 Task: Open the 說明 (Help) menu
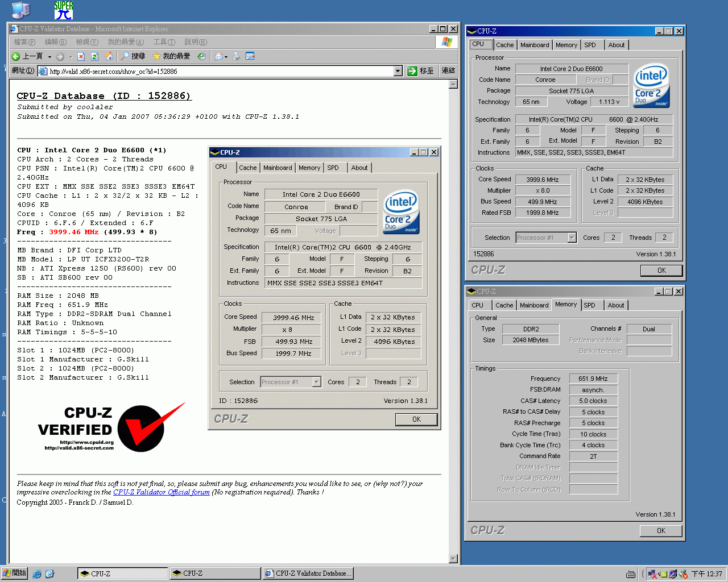(x=196, y=42)
